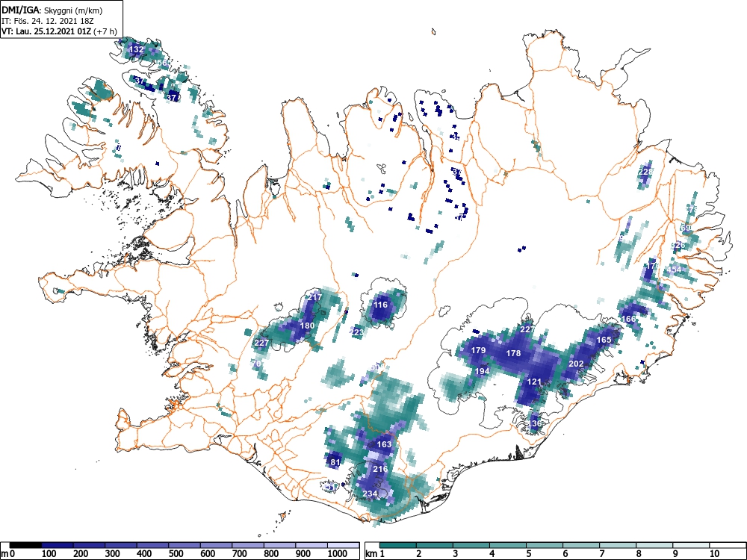Click the 194 visibility value label

tap(482, 371)
